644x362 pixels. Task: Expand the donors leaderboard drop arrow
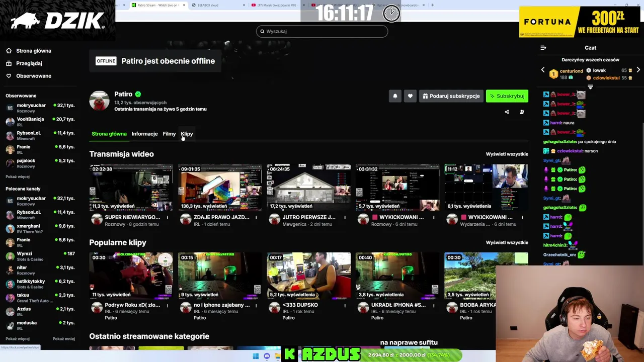click(590, 87)
